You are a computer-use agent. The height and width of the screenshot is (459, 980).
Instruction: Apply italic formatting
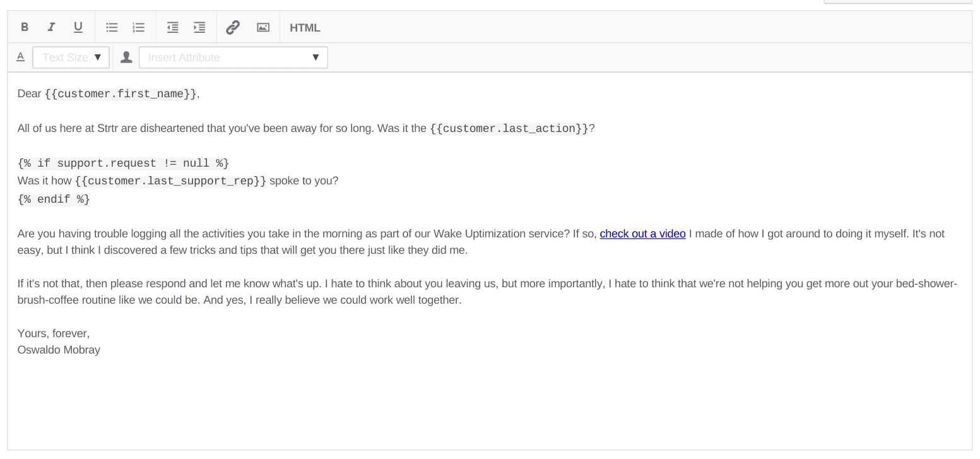[x=51, y=27]
